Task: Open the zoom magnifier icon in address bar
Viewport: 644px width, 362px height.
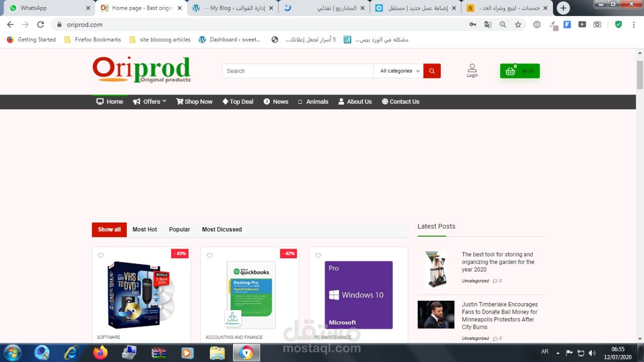Action: [x=503, y=24]
